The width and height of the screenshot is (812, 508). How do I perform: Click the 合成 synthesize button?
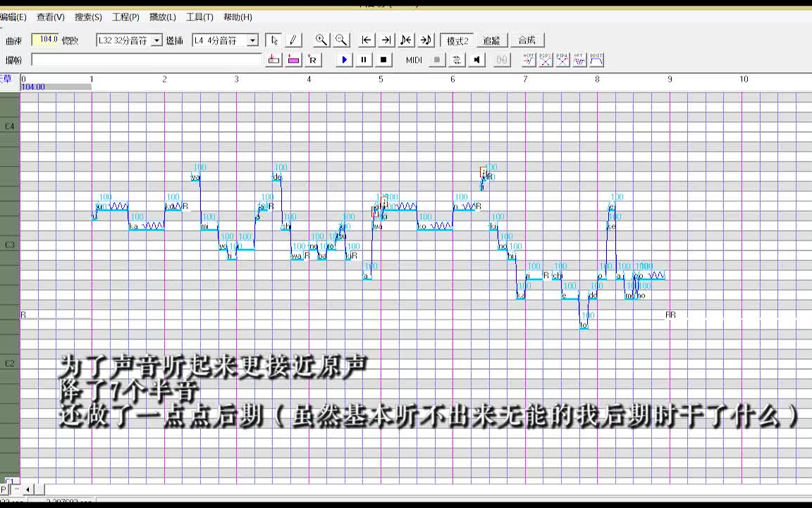[x=527, y=40]
